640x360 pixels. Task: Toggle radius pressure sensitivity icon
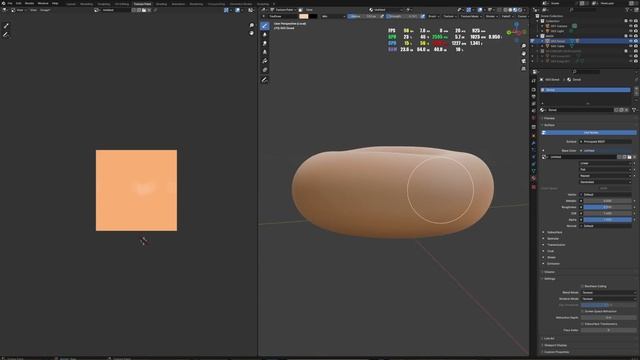pyautogui.click(x=382, y=16)
